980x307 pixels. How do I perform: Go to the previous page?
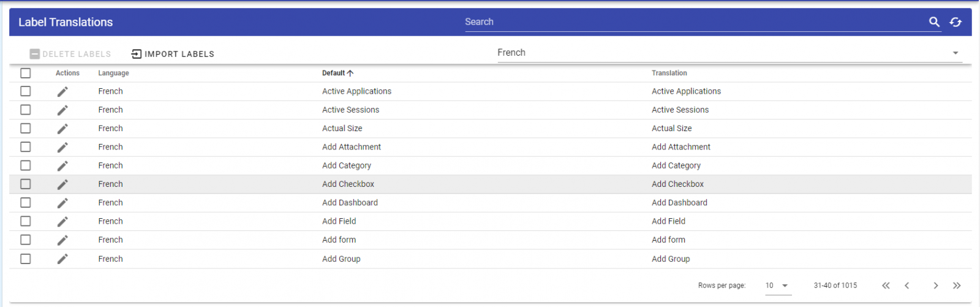(907, 286)
